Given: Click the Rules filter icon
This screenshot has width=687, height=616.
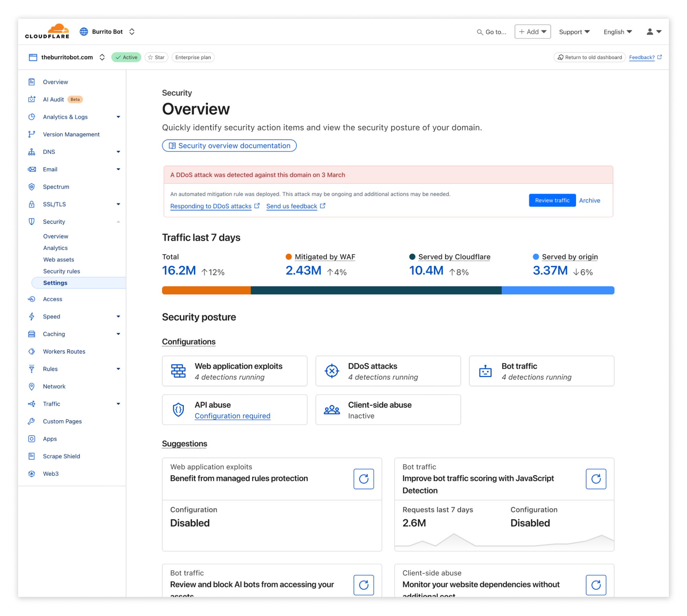Looking at the screenshot, I should (x=32, y=369).
